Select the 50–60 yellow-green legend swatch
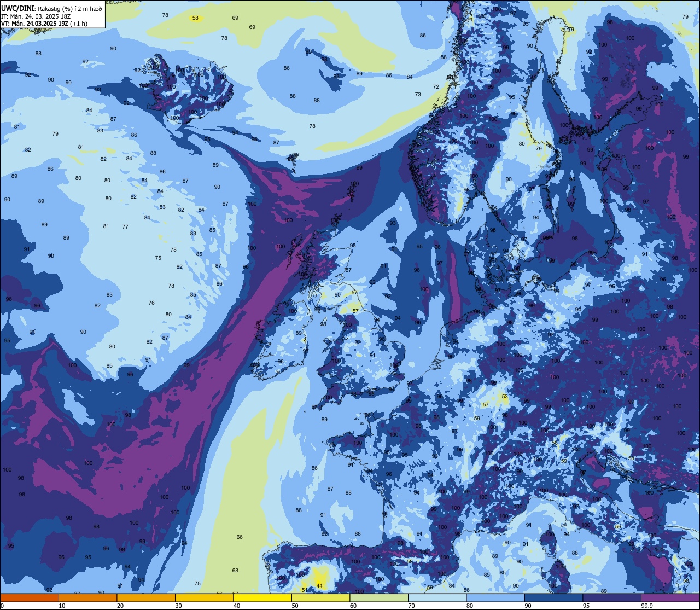Screen dimensions: 700x610 [320, 597]
